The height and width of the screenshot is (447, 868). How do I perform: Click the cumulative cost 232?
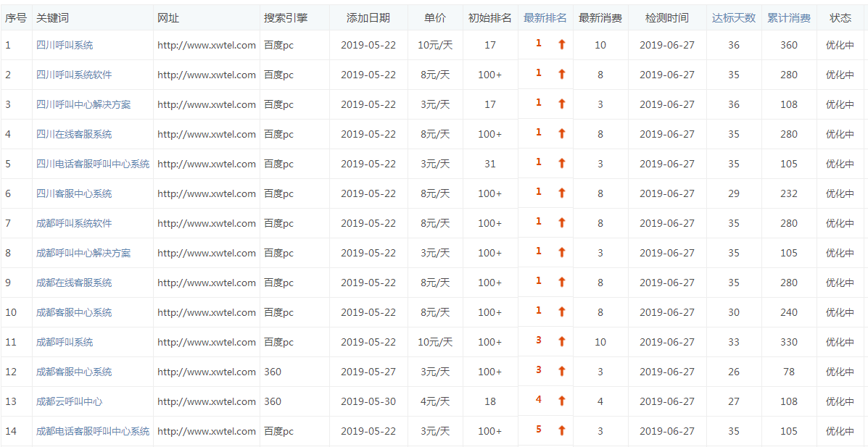pos(789,193)
